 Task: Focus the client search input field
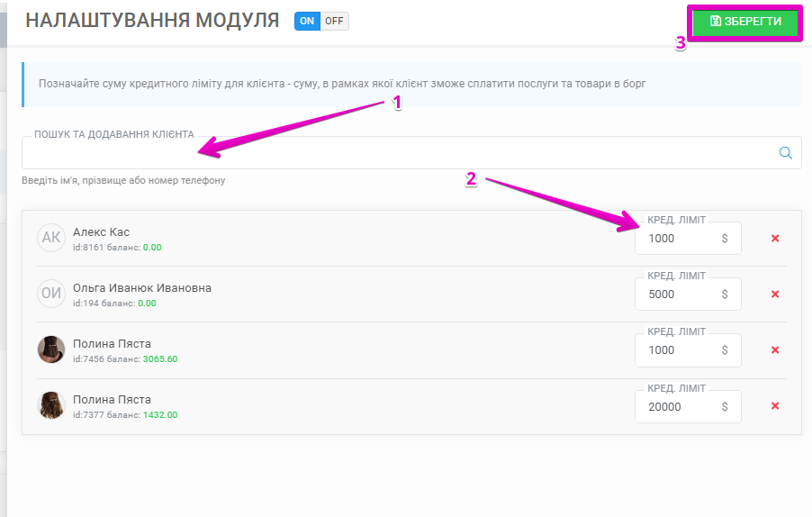coord(411,153)
